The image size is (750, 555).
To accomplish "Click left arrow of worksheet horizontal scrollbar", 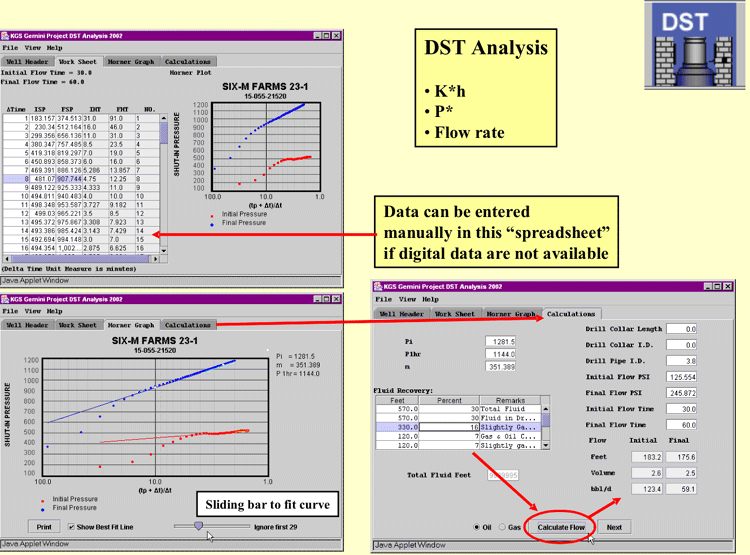I will 7,259.
